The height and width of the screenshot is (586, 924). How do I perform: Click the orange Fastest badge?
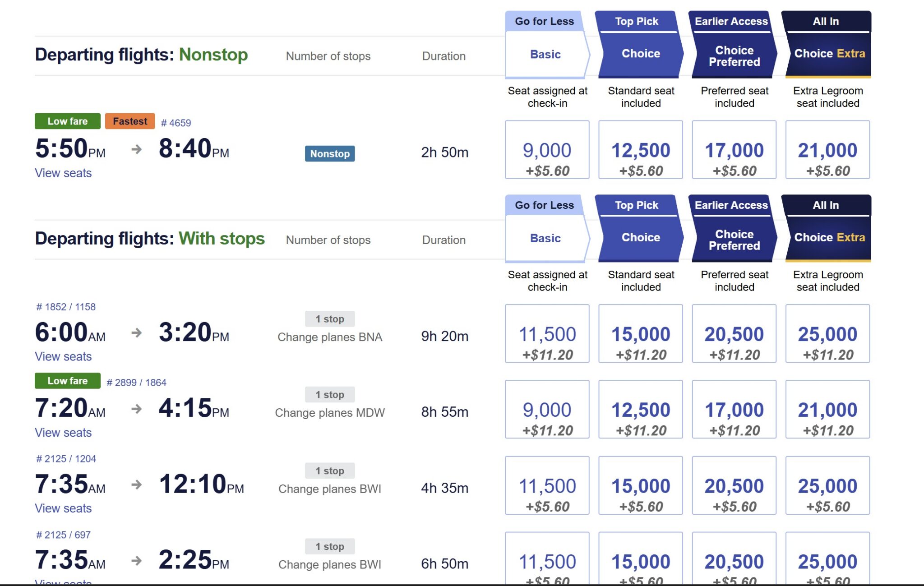[x=130, y=121]
